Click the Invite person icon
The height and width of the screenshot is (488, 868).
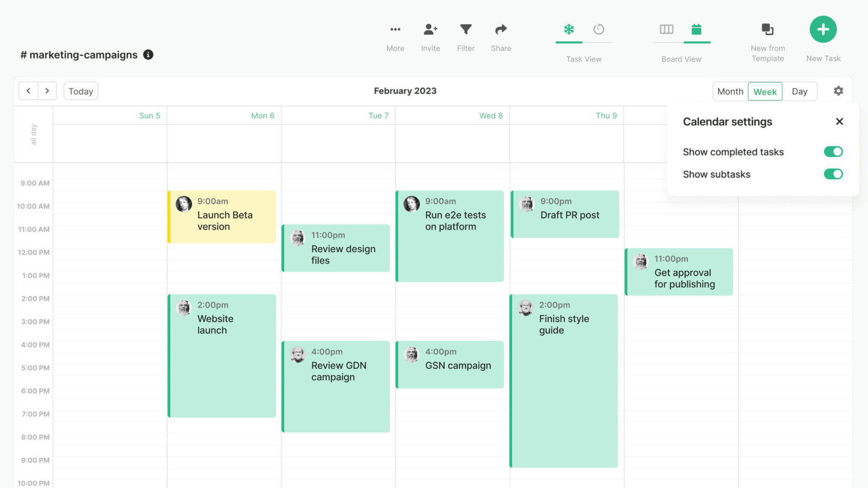[x=430, y=30]
